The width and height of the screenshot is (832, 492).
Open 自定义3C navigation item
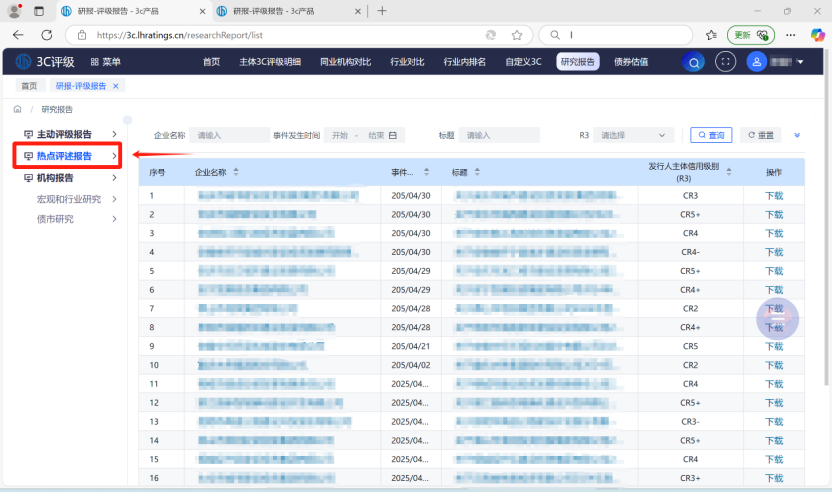(x=523, y=62)
